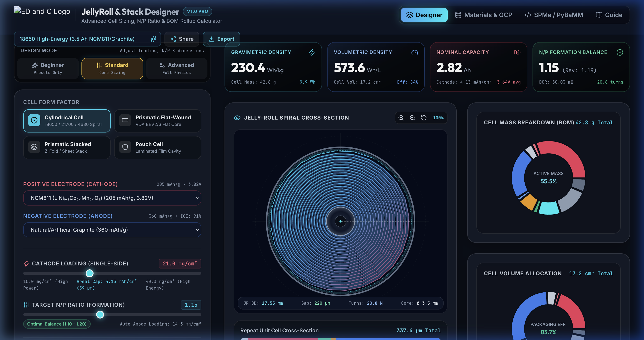Click the DCR: 50.03 mΩ readout
The width and height of the screenshot is (644, 340).
(x=556, y=82)
